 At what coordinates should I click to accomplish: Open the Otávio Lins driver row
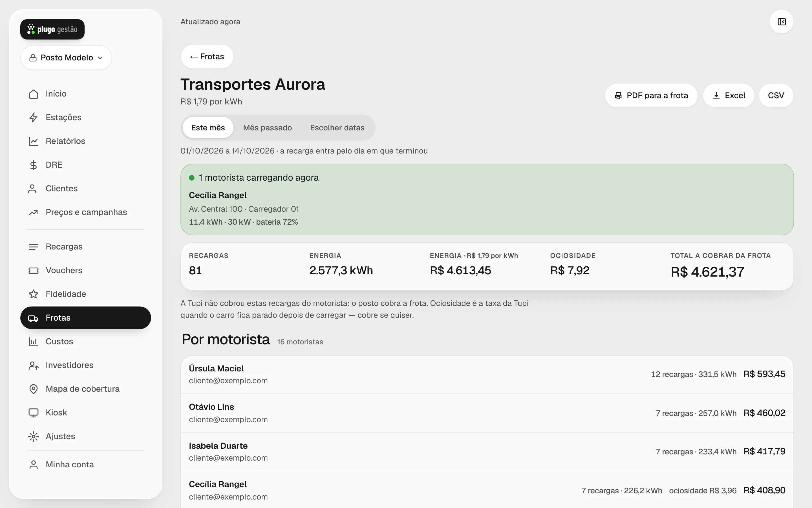coord(487,413)
